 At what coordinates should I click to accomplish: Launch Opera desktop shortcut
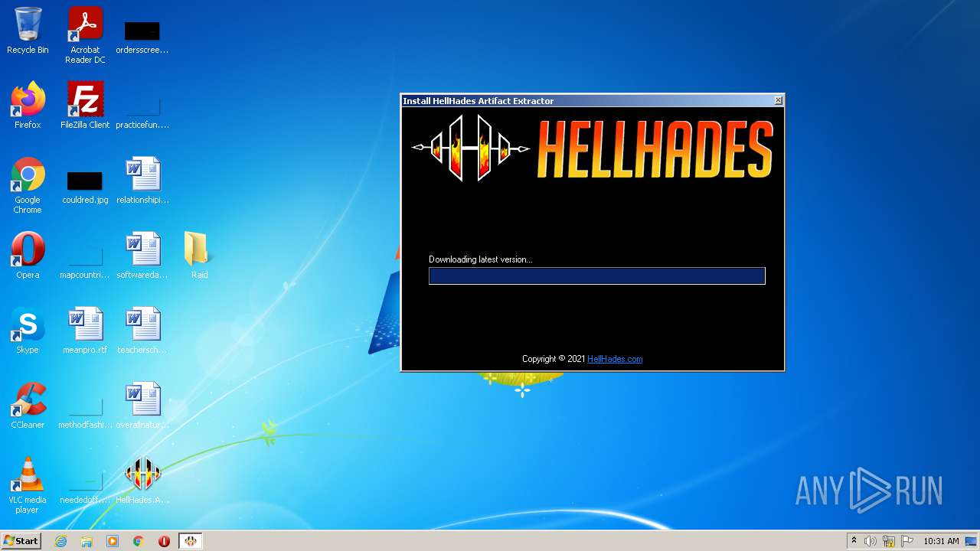[x=28, y=256]
